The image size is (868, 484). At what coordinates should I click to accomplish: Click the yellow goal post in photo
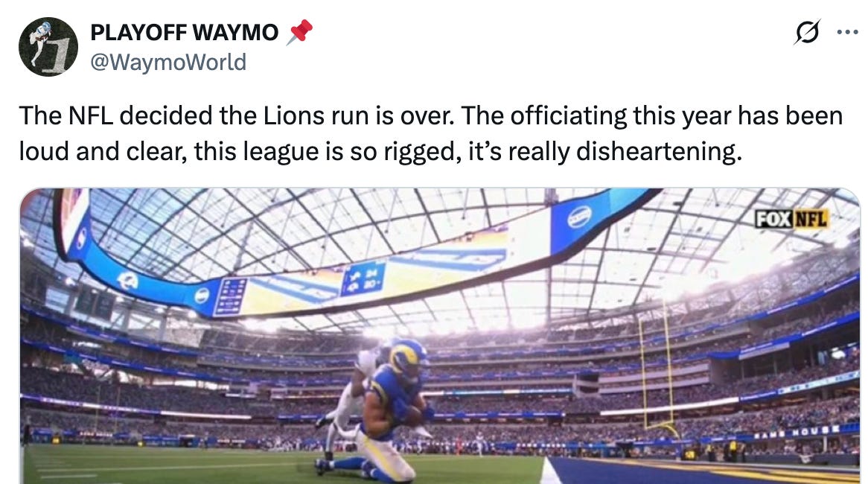point(657,372)
